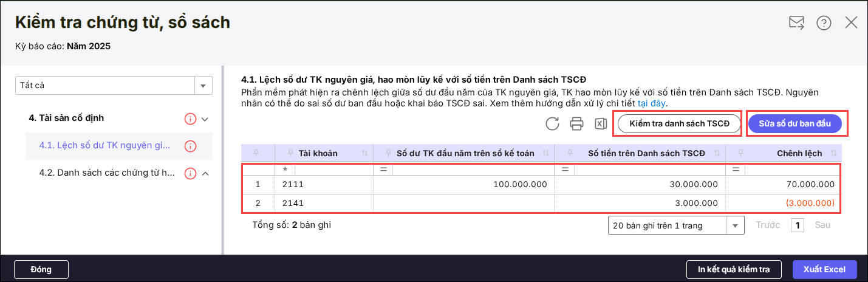
Task: Click the Excel export icon above table
Action: click(x=600, y=124)
